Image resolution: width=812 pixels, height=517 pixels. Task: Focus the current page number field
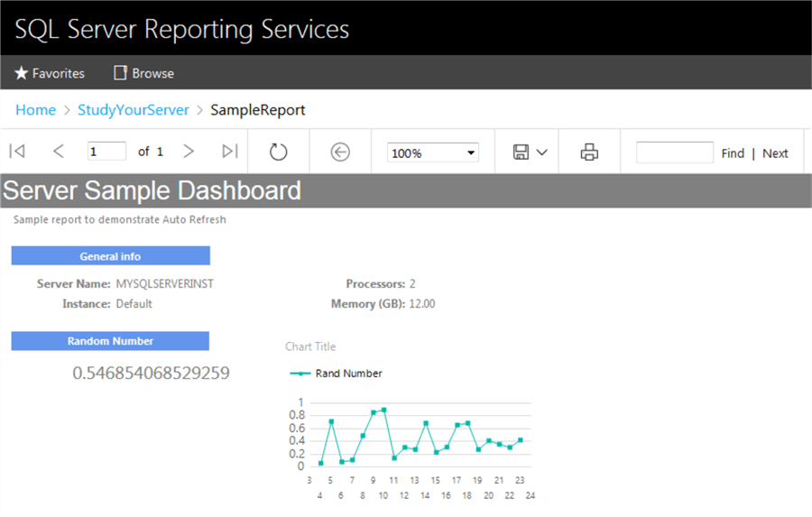106,152
